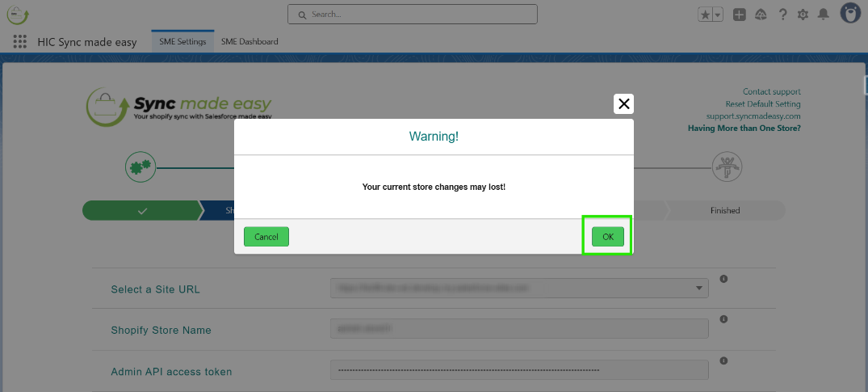Open the Trailhead guidance icon
Image resolution: width=868 pixels, height=392 pixels.
click(x=761, y=15)
